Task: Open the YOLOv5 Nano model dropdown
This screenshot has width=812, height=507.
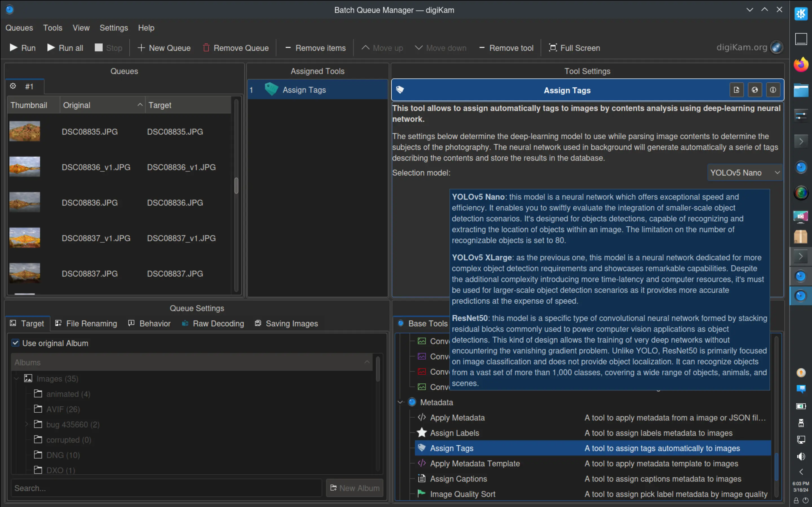Action: pos(745,172)
